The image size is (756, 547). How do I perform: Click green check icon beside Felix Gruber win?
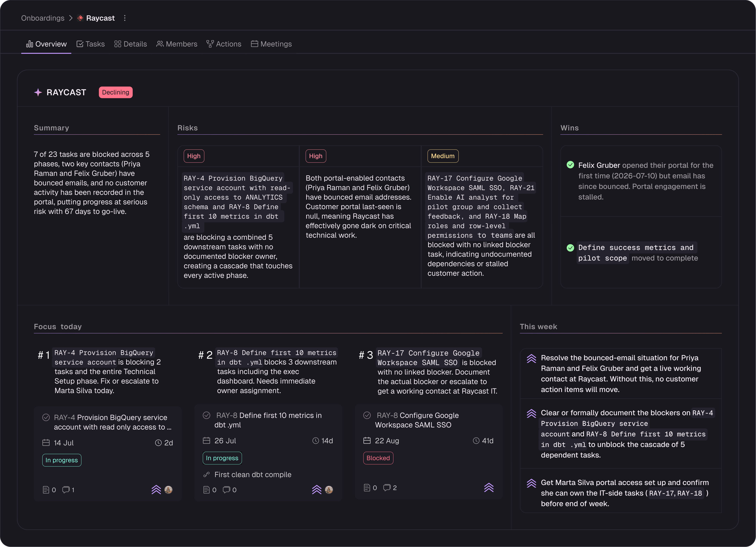(570, 165)
